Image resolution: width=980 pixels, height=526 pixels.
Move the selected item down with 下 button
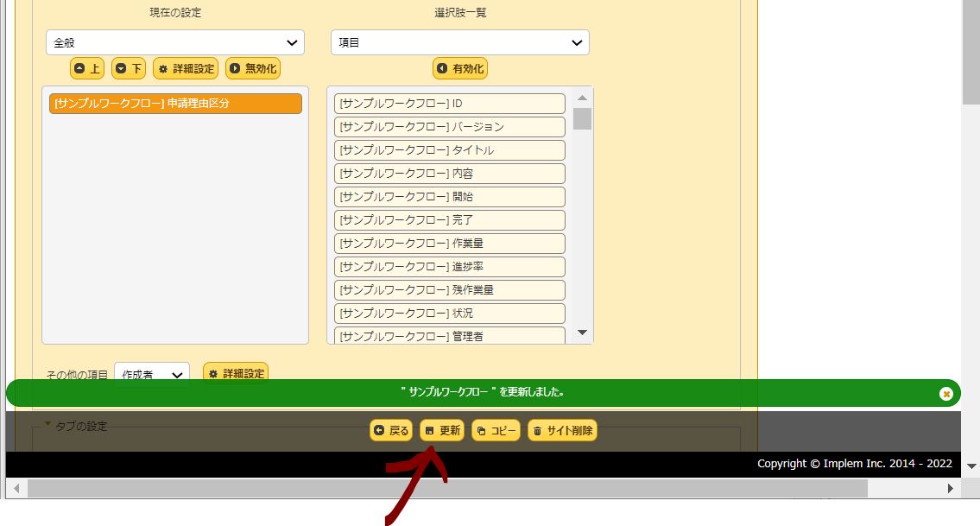point(129,68)
